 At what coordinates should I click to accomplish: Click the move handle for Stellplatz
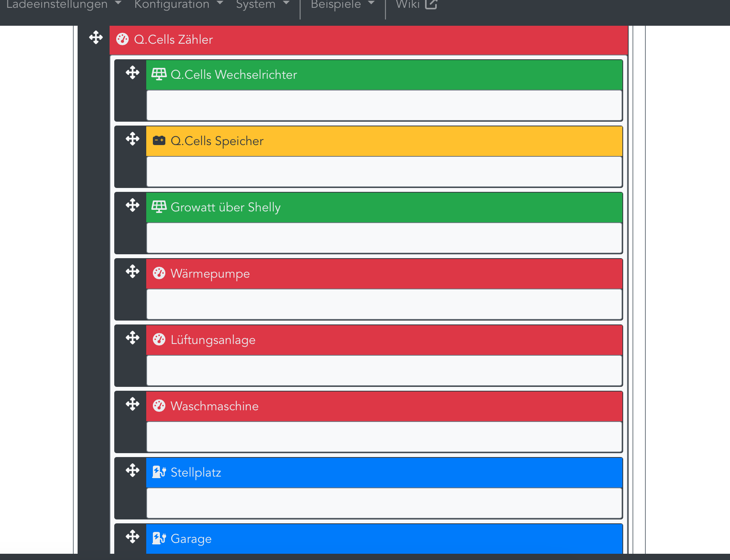(x=133, y=470)
